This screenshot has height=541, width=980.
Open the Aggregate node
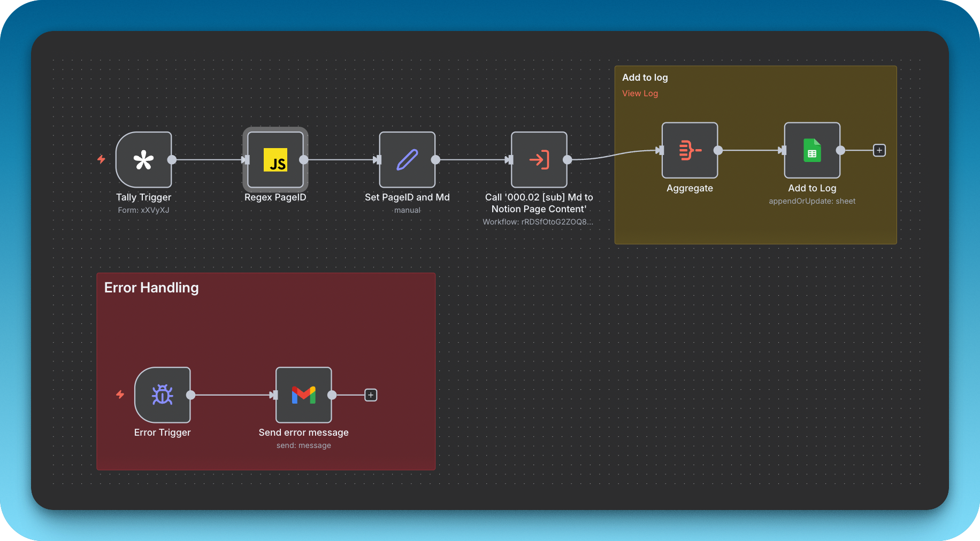690,150
